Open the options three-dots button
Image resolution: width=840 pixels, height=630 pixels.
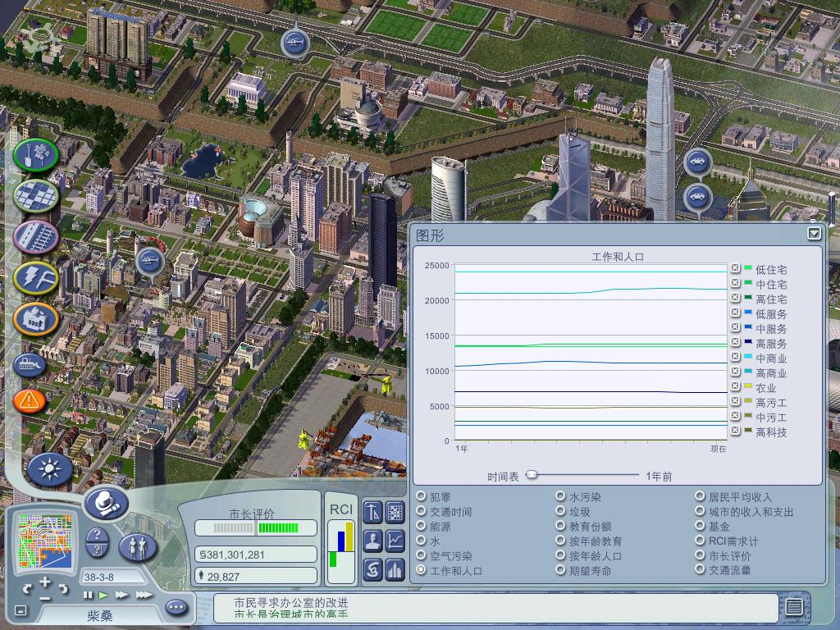pos(176,608)
